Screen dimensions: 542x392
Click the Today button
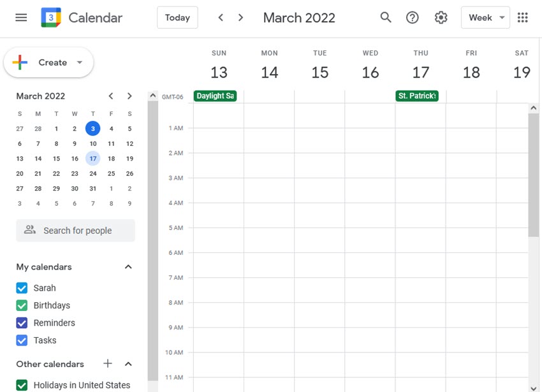177,17
